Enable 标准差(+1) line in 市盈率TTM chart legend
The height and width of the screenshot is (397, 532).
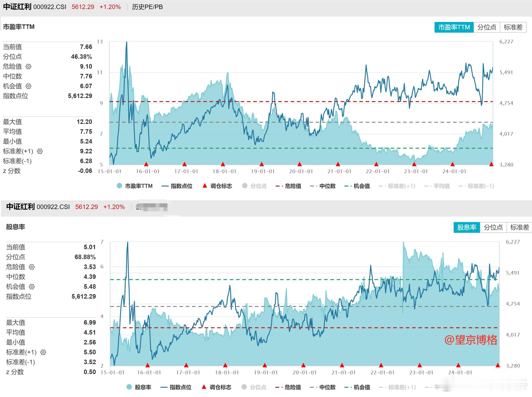(397, 186)
